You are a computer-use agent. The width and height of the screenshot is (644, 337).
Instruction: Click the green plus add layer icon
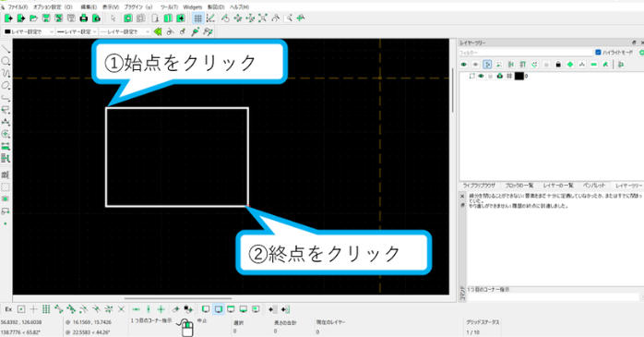[x=570, y=65]
